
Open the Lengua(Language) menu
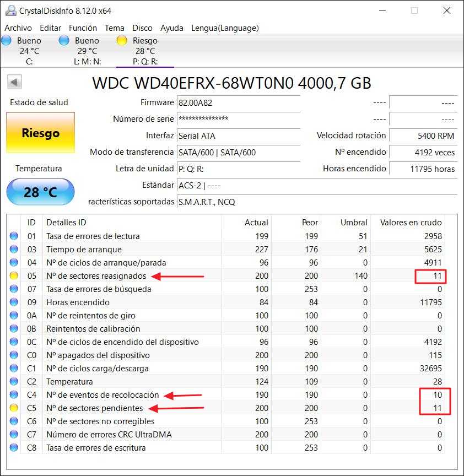tap(225, 28)
